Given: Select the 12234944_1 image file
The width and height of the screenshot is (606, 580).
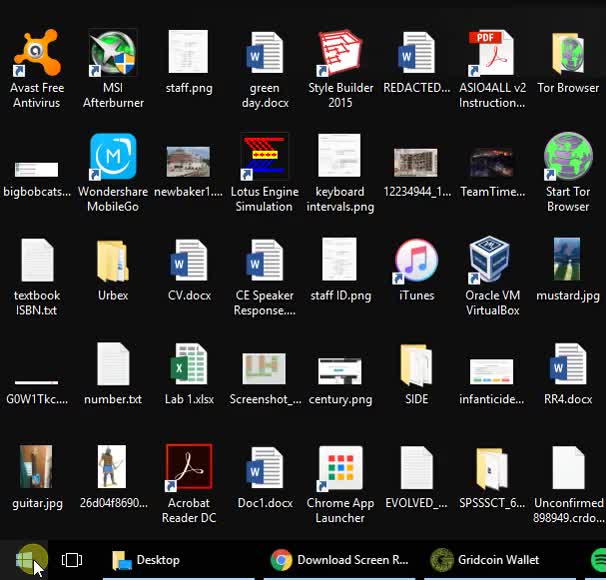Looking at the screenshot, I should click(415, 162).
